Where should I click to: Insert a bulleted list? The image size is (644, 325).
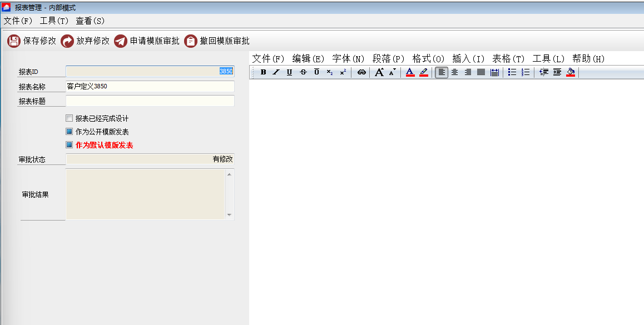[x=512, y=72]
